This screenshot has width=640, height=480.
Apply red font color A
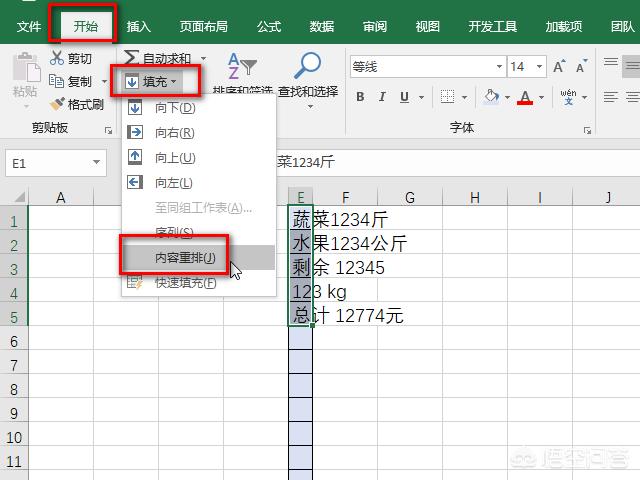525,97
